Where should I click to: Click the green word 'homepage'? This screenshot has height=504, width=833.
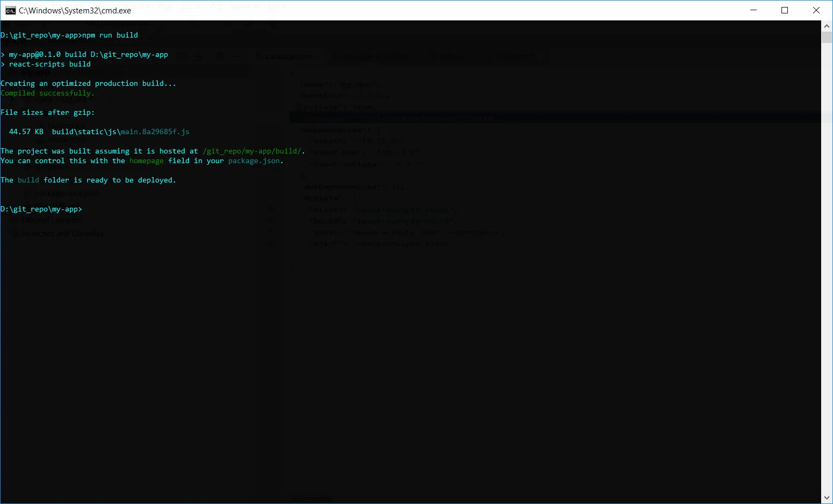pyautogui.click(x=147, y=161)
